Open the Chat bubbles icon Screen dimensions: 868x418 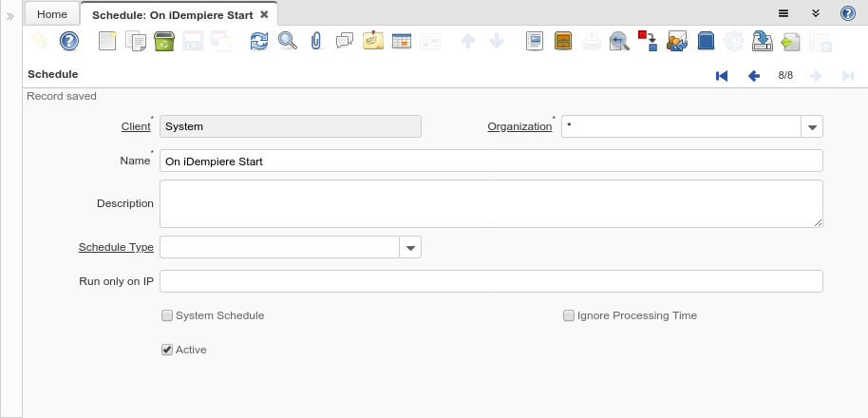tap(345, 41)
